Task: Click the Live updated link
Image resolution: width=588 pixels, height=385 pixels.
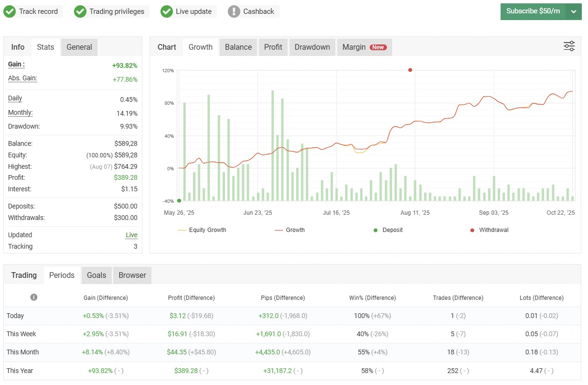Action: (x=132, y=235)
